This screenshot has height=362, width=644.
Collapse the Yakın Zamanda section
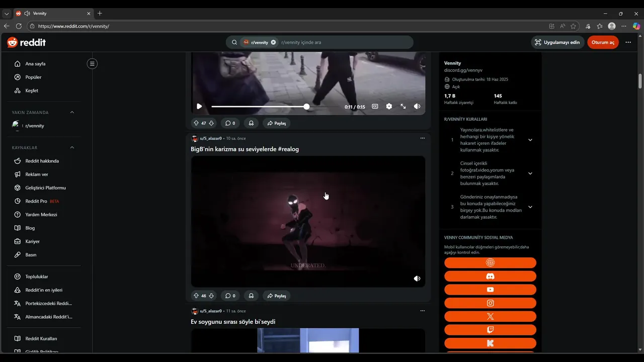[72, 112]
